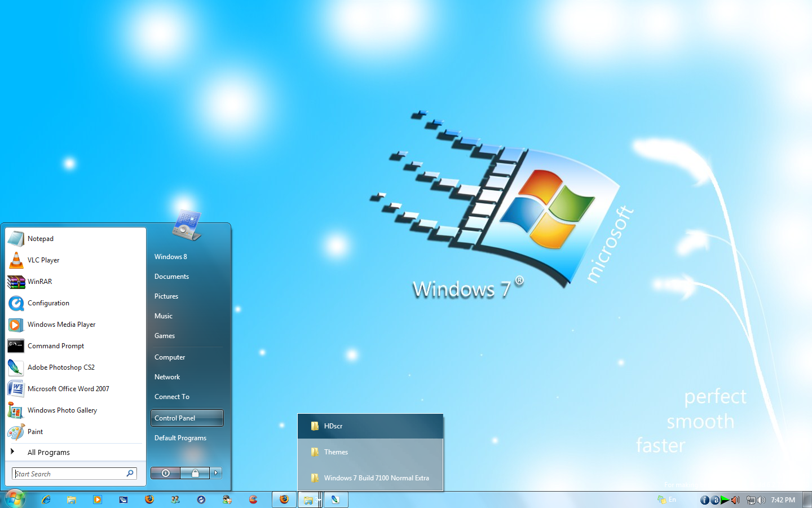Click the user account picture atop Start menu
The height and width of the screenshot is (508, 812).
coord(187,225)
